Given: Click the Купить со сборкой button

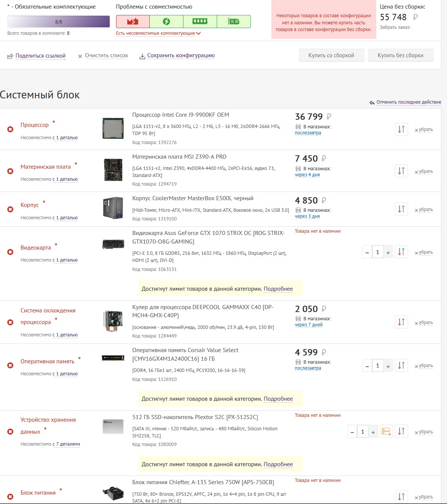Looking at the screenshot, I should [x=331, y=55].
